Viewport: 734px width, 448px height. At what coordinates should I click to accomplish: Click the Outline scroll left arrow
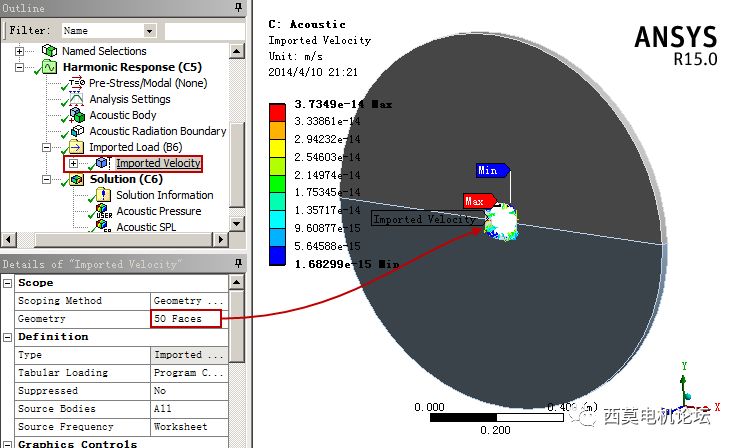tap(9, 240)
